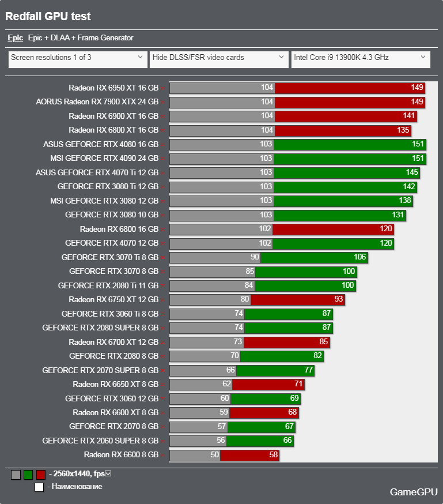Screen dimensions: 443x504
Task: Remove GEFORCE RTX 3060 12 GB row
Action: coord(163,399)
